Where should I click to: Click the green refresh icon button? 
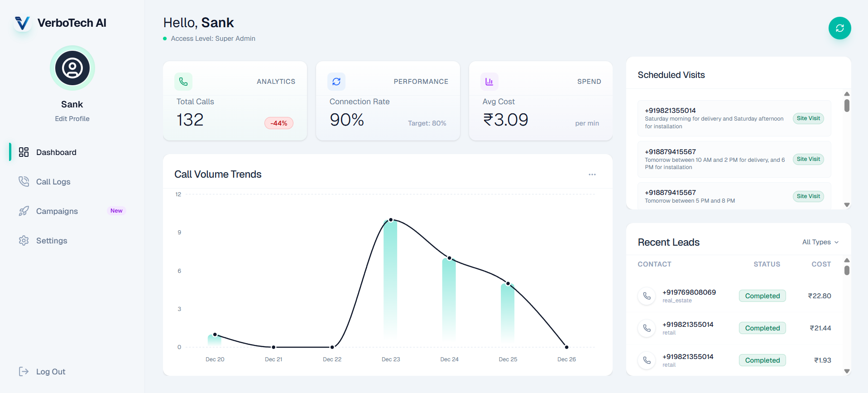[x=839, y=28]
